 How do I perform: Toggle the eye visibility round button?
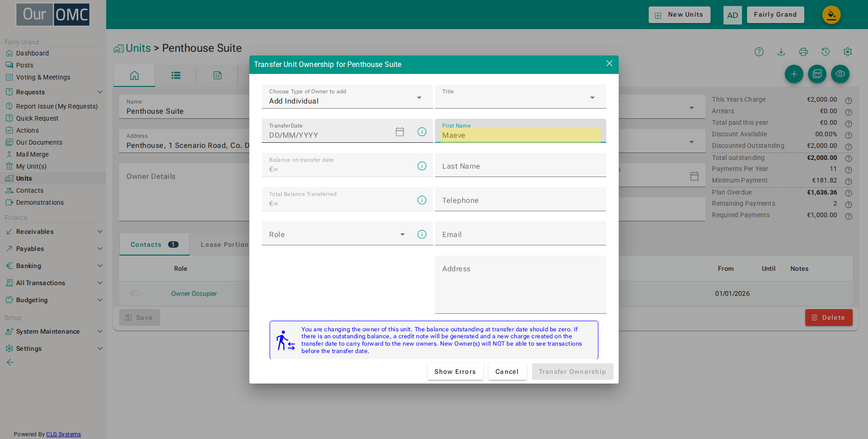coord(840,74)
